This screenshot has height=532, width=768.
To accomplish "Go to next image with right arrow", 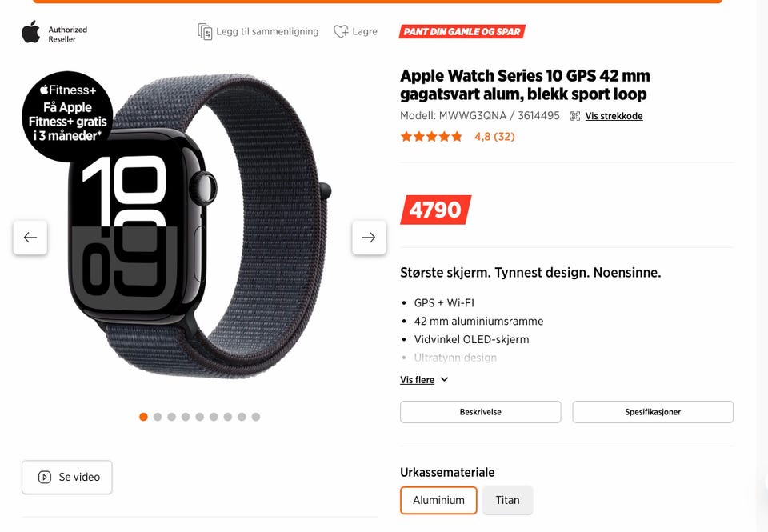I will click(369, 238).
